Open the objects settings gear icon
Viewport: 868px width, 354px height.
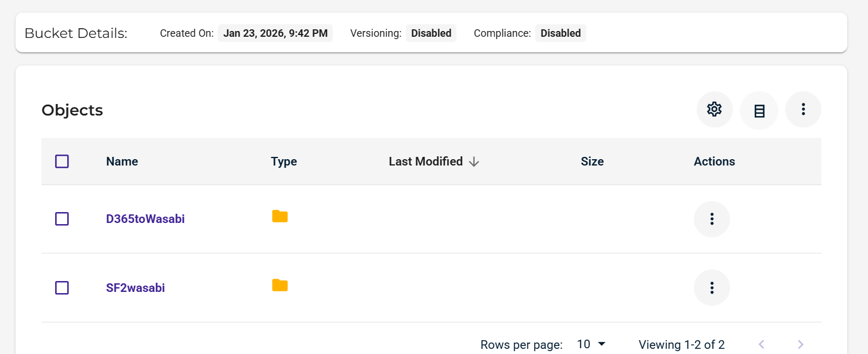click(x=714, y=109)
